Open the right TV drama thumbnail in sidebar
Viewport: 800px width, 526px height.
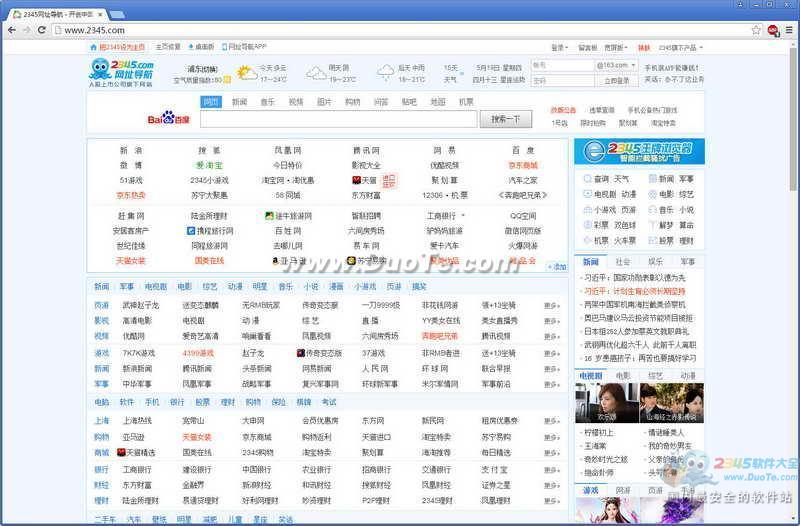(x=671, y=403)
